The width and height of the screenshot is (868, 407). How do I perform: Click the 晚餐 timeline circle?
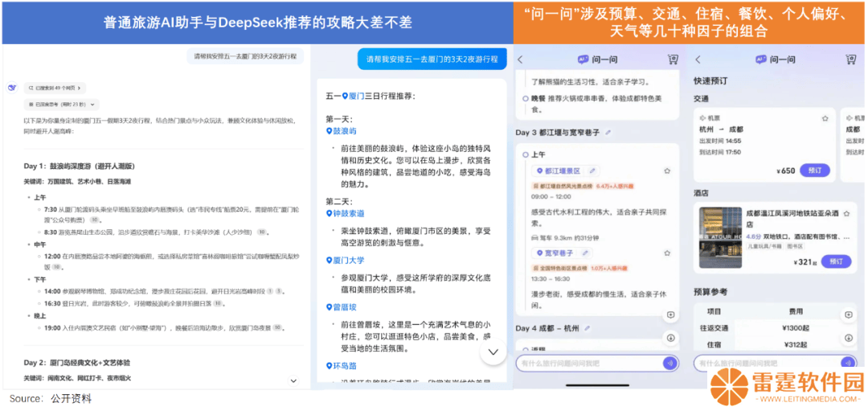pos(525,98)
